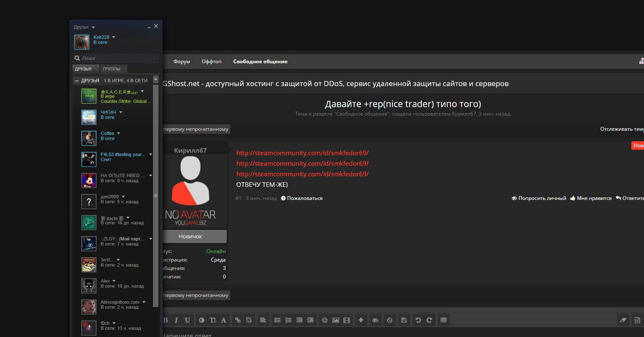This screenshot has height=337, width=644.
Task: Toggle the text color contrast icon
Action: (201, 320)
